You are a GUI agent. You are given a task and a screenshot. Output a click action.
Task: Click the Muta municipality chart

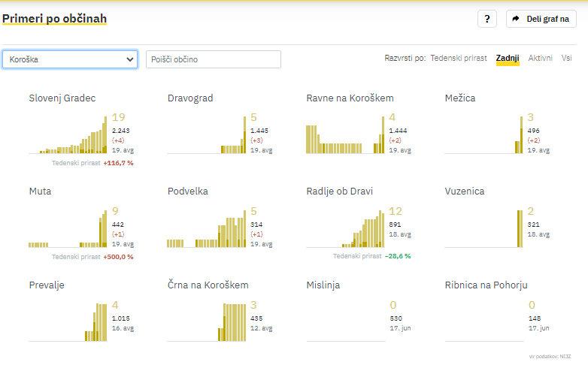tap(68, 230)
